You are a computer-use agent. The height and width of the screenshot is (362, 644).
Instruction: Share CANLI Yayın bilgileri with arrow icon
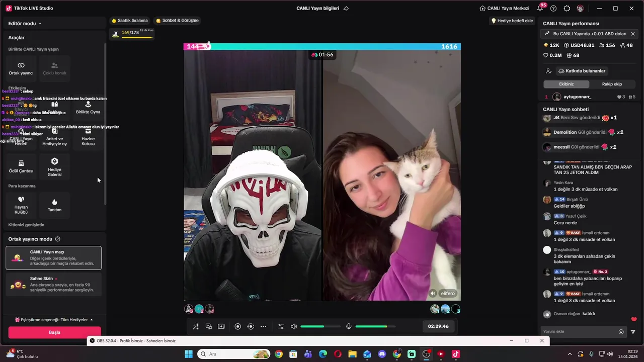[346, 9]
